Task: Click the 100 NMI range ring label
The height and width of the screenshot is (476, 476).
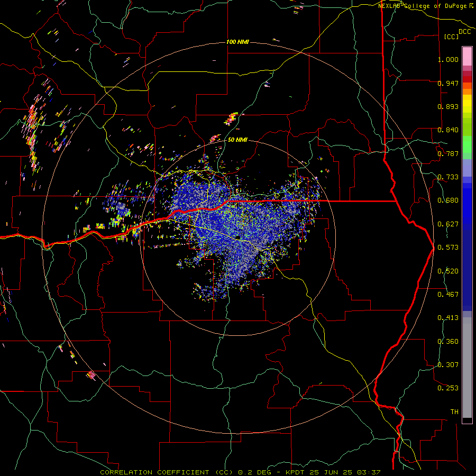Action: click(237, 42)
